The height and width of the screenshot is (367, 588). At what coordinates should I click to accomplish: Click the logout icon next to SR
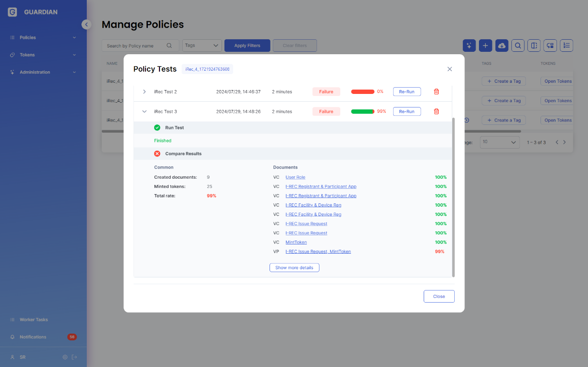74,357
